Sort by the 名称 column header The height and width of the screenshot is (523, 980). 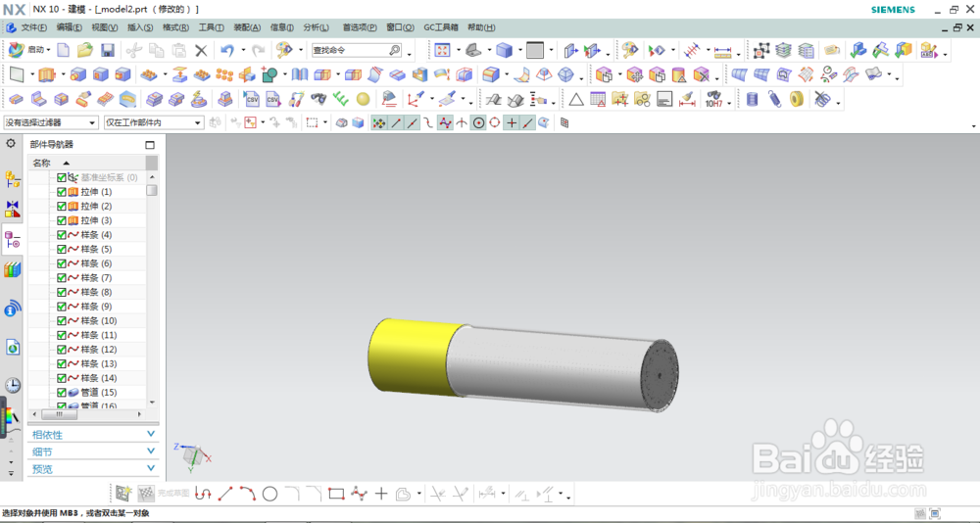(86, 164)
